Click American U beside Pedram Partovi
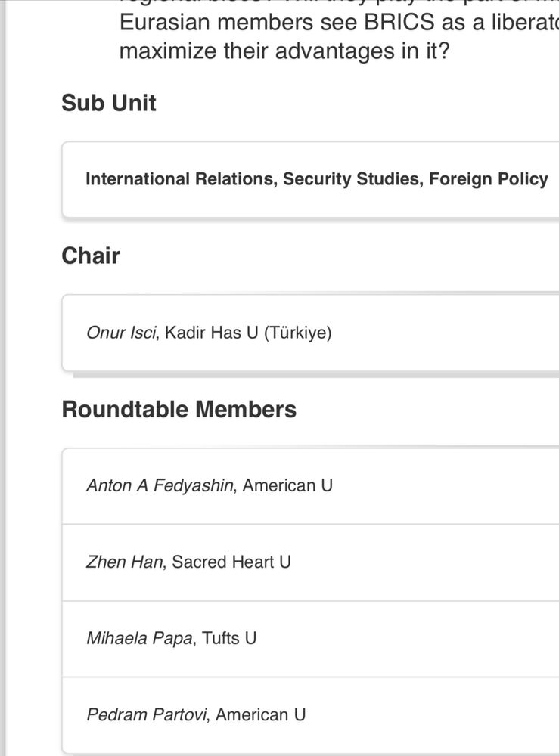Image resolution: width=559 pixels, height=756 pixels. point(260,714)
